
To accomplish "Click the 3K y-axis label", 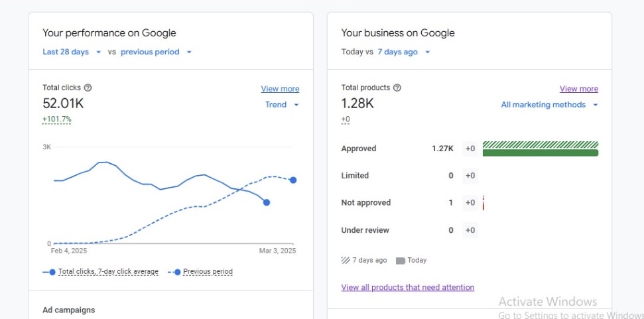I will click(x=47, y=147).
